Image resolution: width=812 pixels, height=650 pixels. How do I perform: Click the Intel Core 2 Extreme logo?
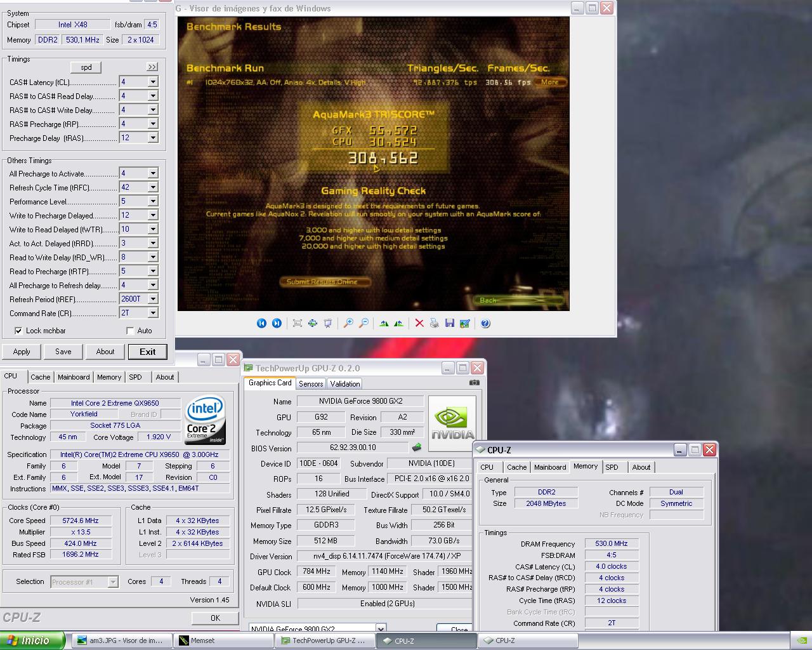(x=204, y=420)
